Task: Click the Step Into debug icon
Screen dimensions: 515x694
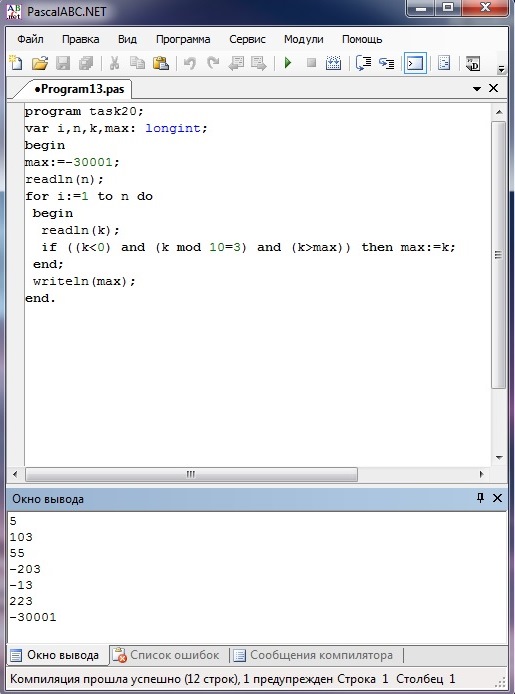Action: coord(386,63)
